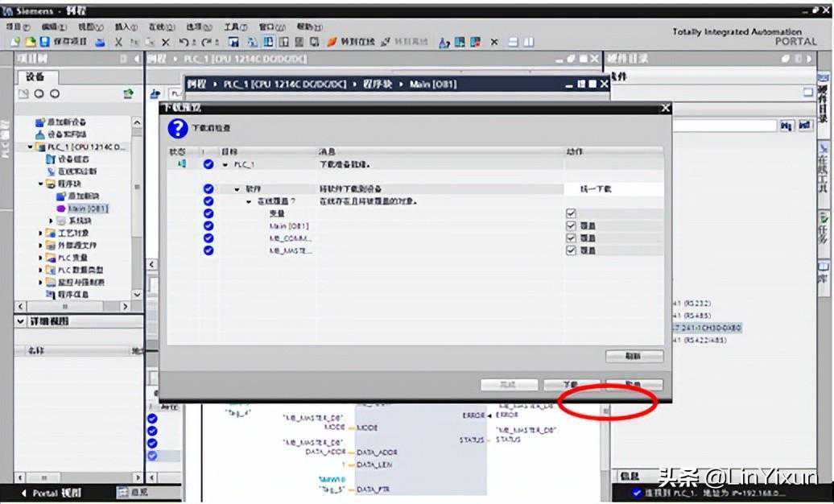Click the Delete X icon in toolbar
The height and width of the screenshot is (504, 834).
pos(166,42)
